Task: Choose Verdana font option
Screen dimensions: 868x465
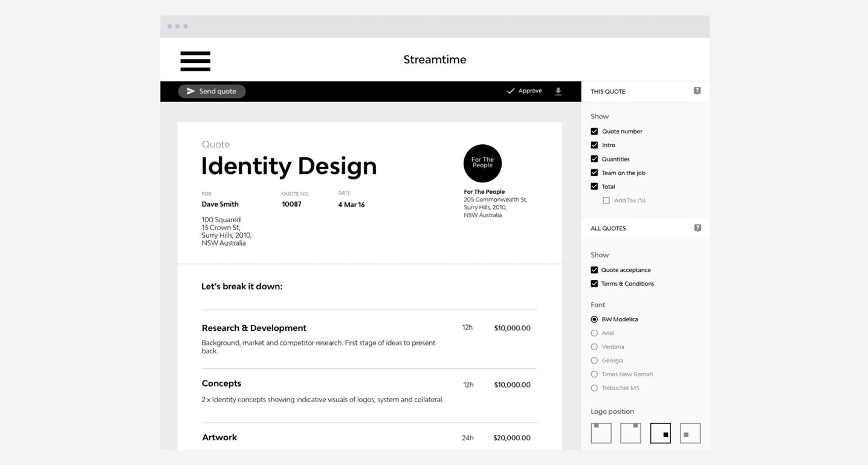Action: (594, 347)
